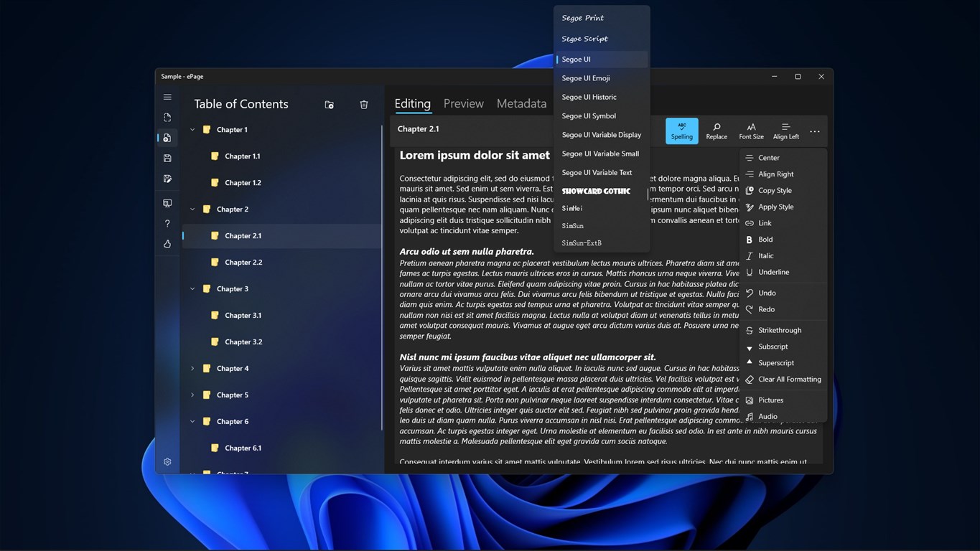980x551 pixels.
Task: Choose the Segoe UI Symbol font
Action: pyautogui.click(x=602, y=116)
